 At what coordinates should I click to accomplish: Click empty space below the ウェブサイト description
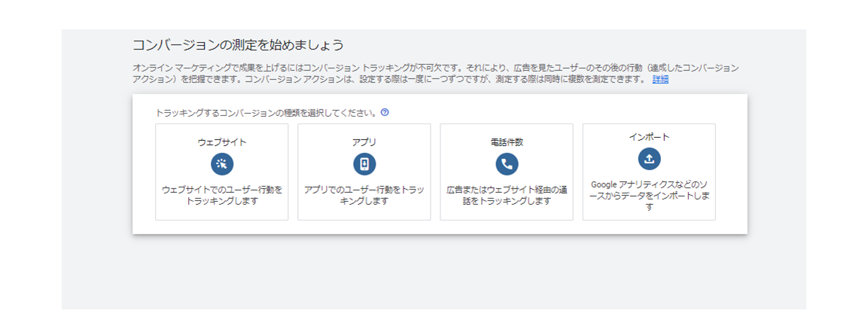click(221, 213)
